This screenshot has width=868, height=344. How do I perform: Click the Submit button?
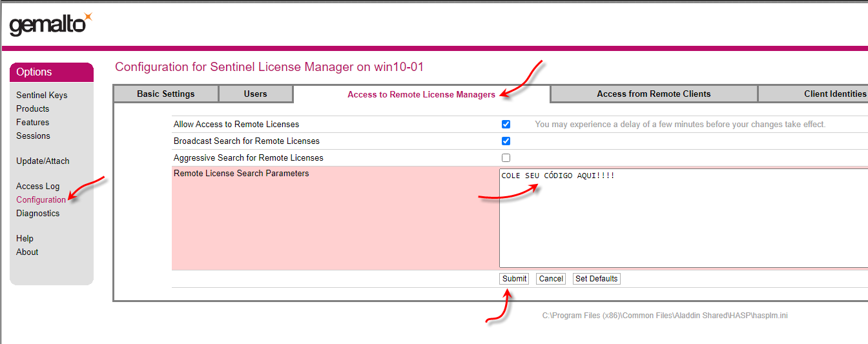pyautogui.click(x=514, y=279)
